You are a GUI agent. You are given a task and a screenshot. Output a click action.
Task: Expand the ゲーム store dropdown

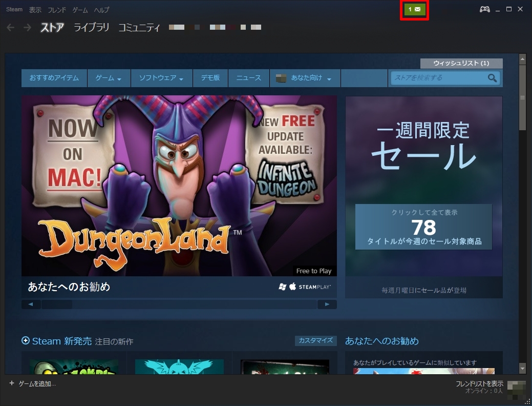tap(109, 78)
